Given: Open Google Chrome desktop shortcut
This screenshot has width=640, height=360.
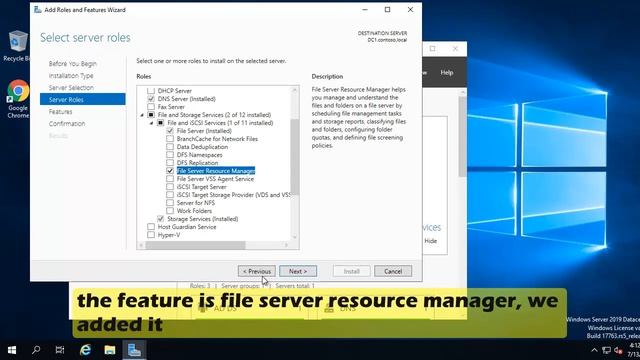Looking at the screenshot, I should pos(18,99).
